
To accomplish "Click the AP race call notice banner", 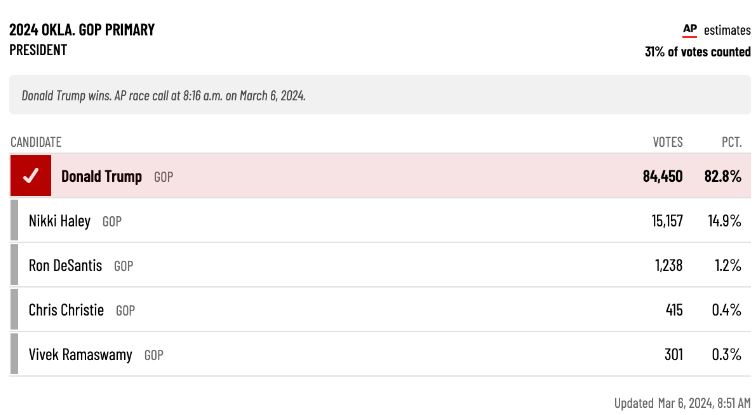I will pyautogui.click(x=378, y=96).
